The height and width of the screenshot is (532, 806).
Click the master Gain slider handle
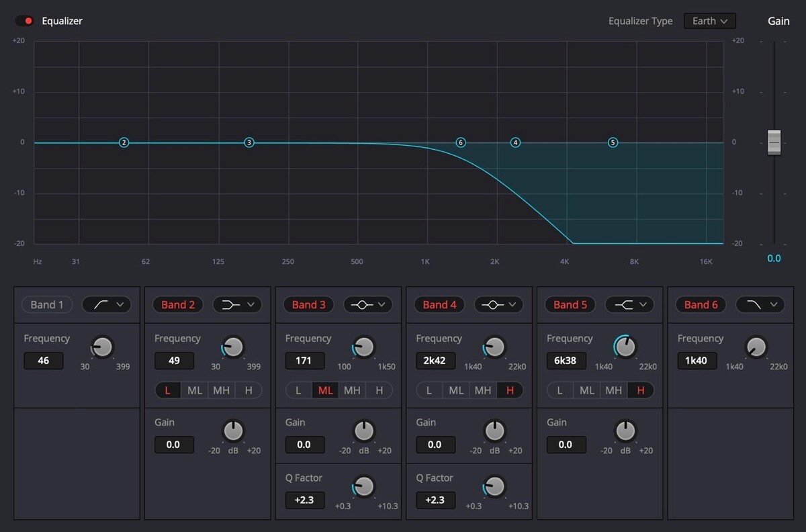pos(774,142)
